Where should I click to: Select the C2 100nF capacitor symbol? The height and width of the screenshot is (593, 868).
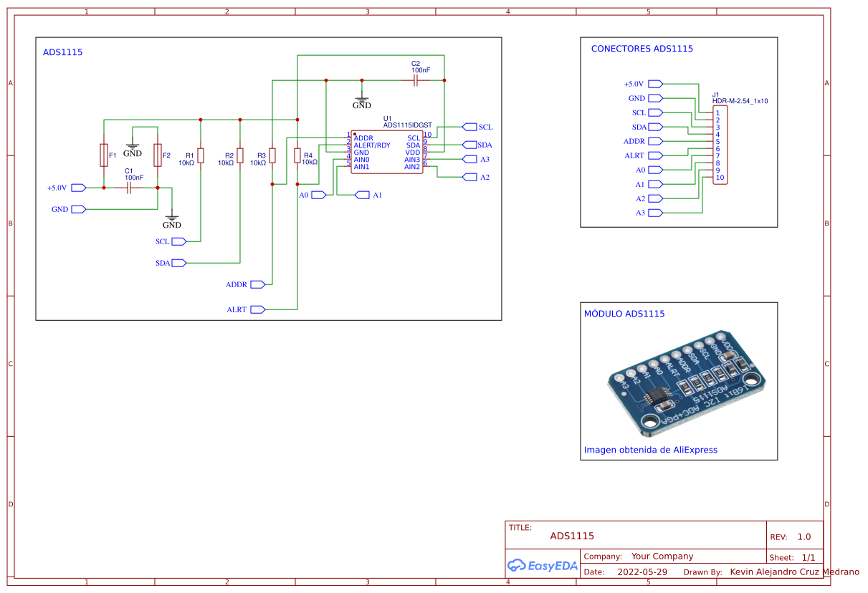(416, 81)
